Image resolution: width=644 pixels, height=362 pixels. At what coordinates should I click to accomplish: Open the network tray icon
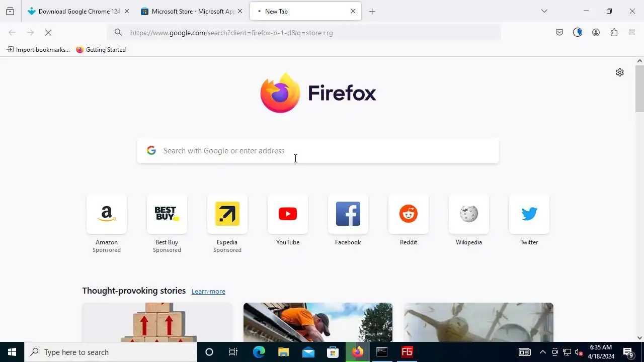567,352
